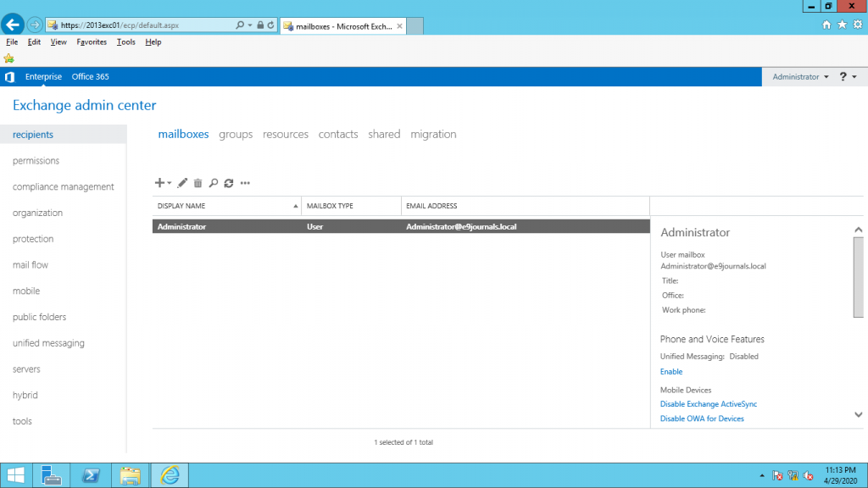
Task: Click the details pane scroll up arrow
Action: click(858, 230)
